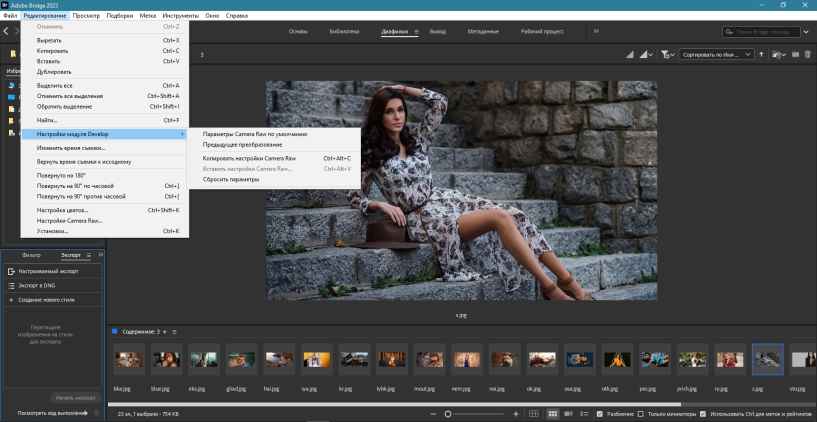Toggle the Разбиение checkbox
This screenshot has height=422, width=817.
point(599,413)
